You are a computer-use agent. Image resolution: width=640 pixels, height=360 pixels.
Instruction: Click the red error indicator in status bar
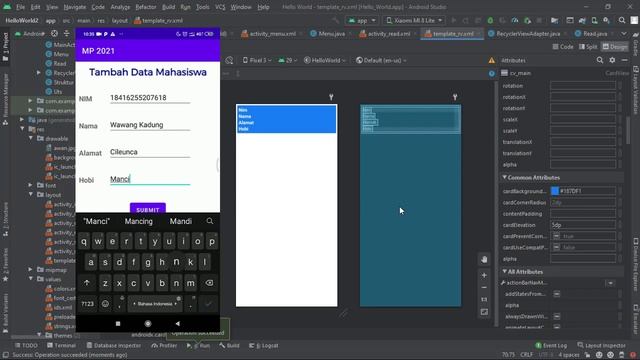pos(633,355)
